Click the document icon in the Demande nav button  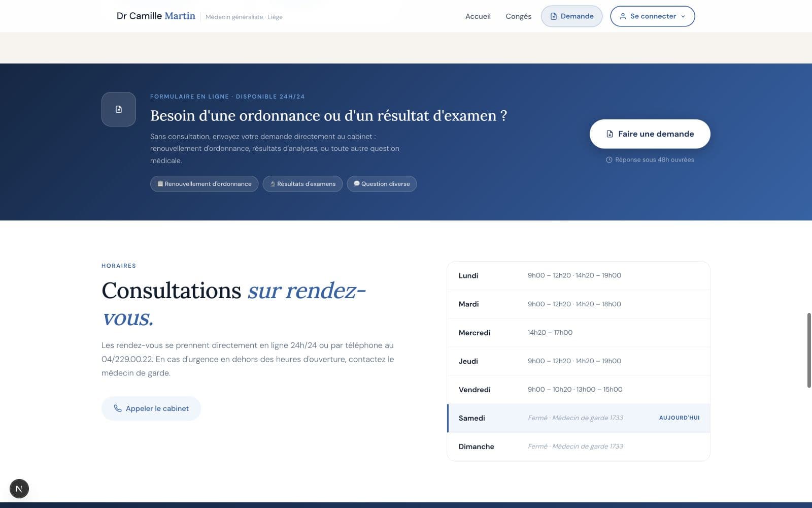point(554,16)
